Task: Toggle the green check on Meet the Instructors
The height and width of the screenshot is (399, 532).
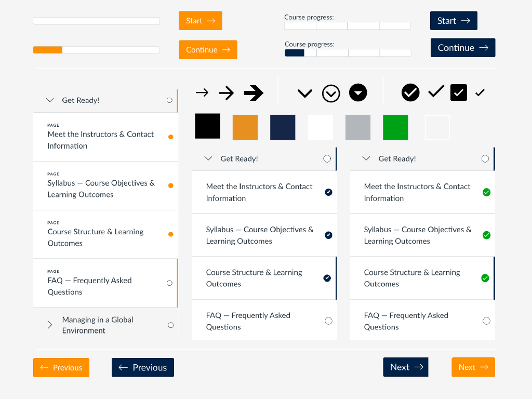Action: 486,192
